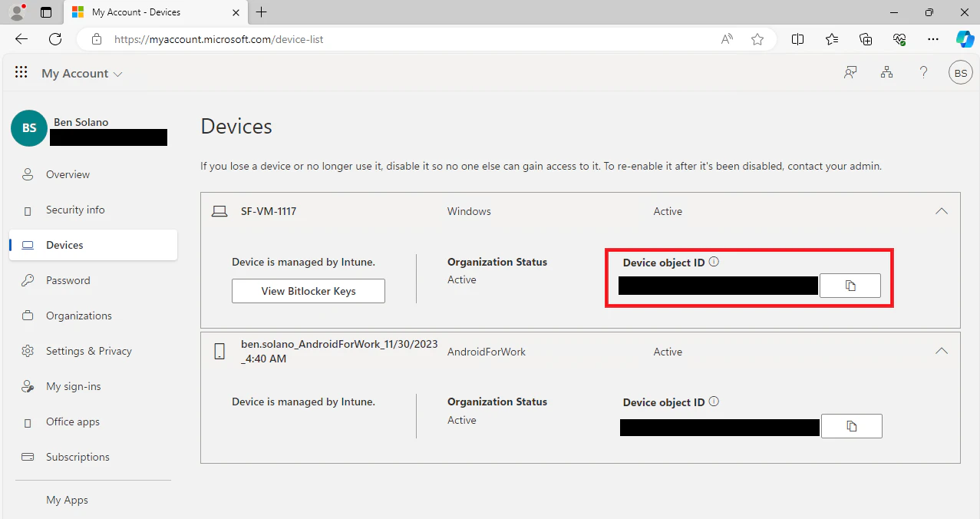Open split screen in browser toolbar
980x519 pixels.
coord(797,39)
